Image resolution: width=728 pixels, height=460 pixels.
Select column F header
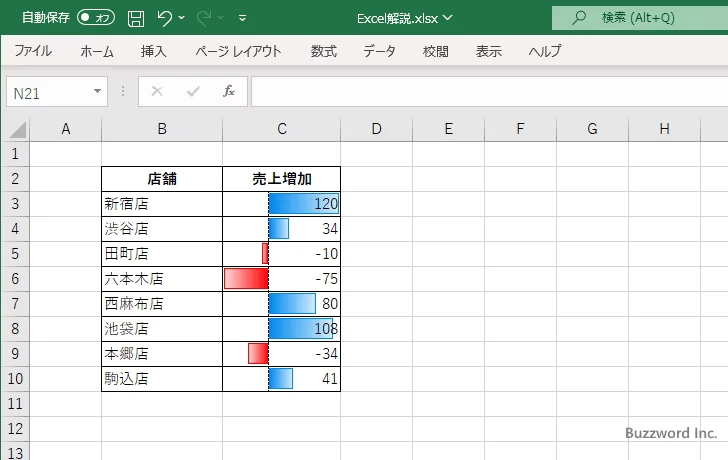click(520, 129)
